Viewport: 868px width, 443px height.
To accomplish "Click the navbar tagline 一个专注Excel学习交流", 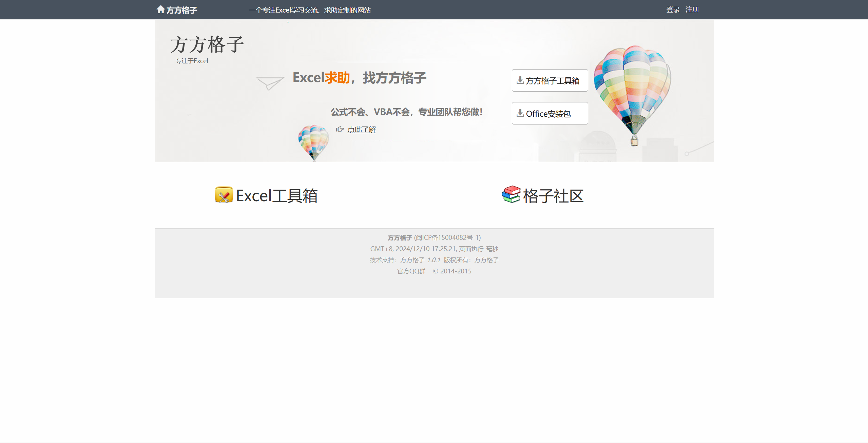I will tap(310, 10).
